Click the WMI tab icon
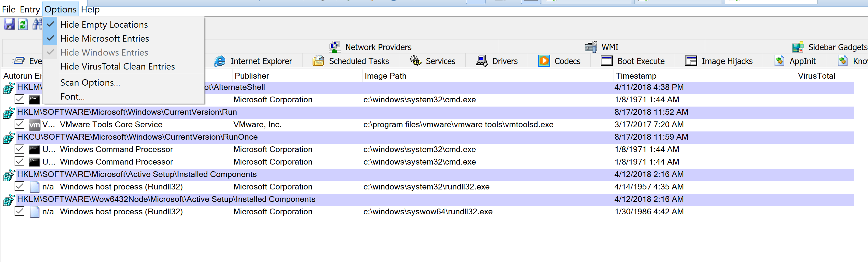 (x=591, y=47)
